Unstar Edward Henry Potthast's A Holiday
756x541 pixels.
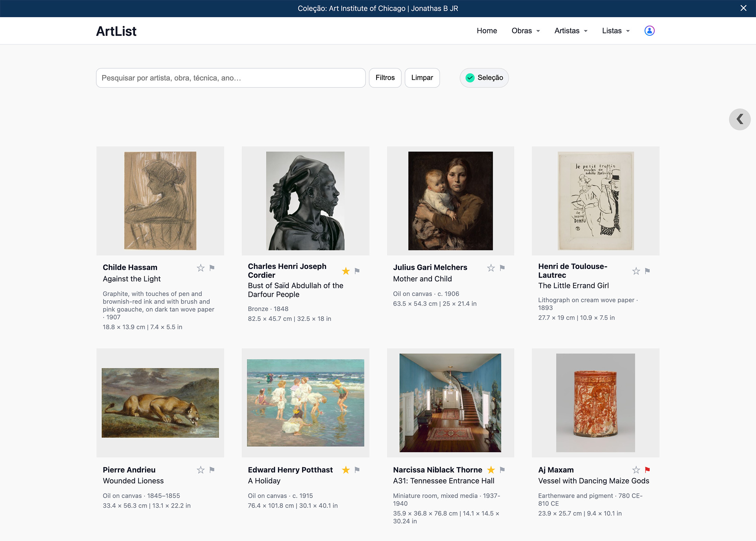pos(346,470)
